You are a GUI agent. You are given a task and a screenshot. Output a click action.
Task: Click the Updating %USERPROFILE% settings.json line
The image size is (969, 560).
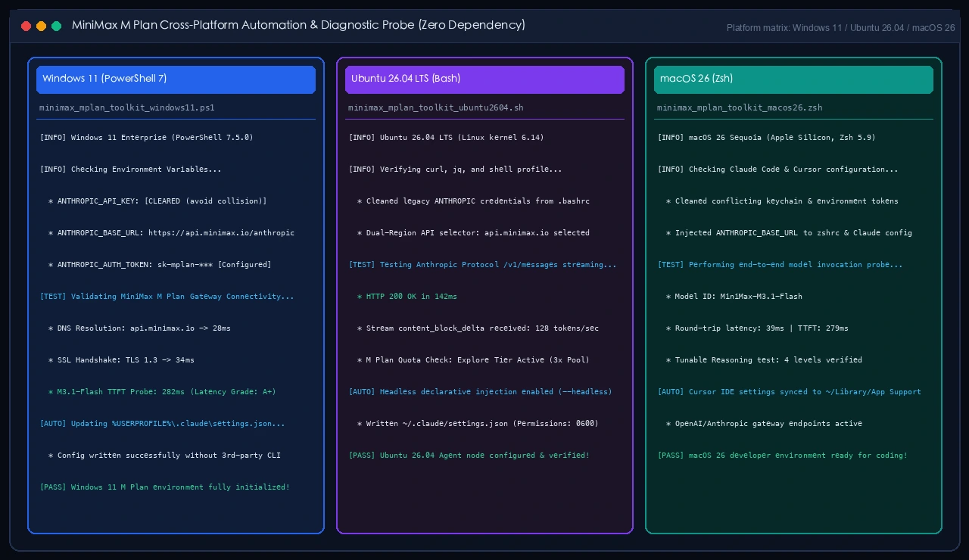click(x=163, y=424)
